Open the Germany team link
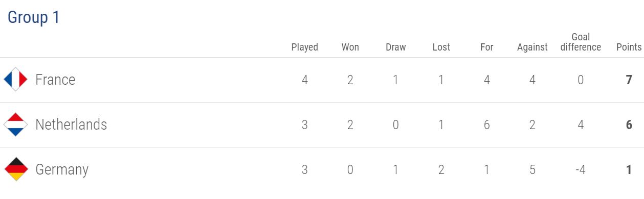644x199 pixels. point(62,170)
